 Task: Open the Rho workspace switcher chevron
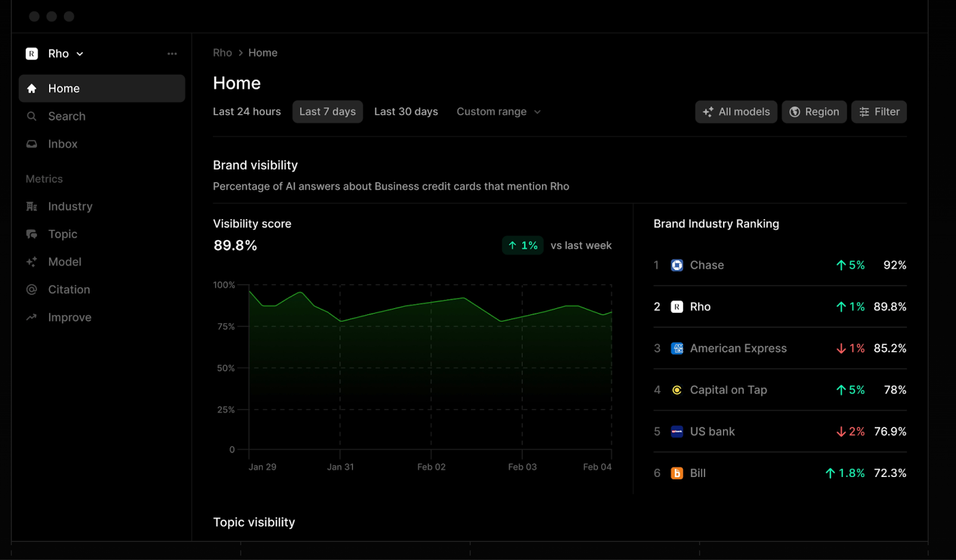(81, 53)
